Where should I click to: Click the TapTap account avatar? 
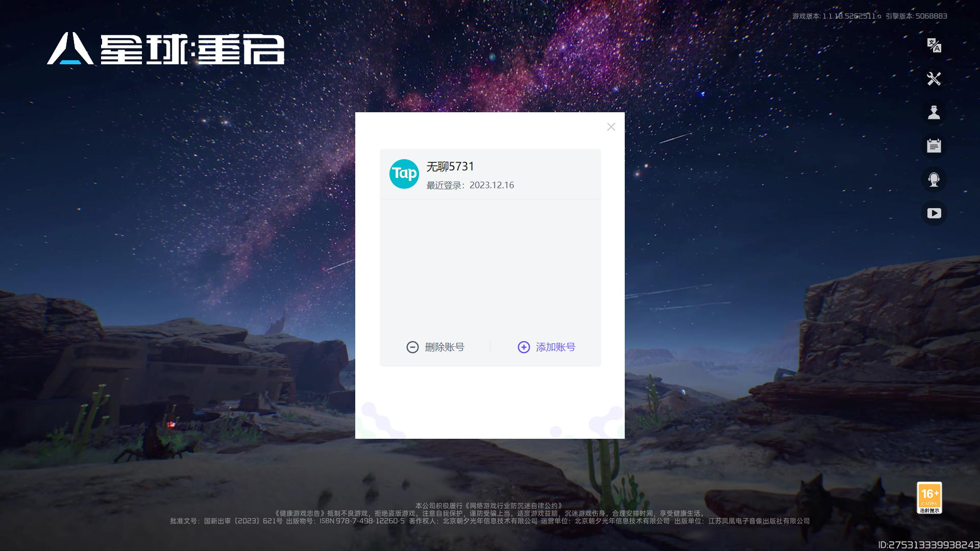[404, 174]
